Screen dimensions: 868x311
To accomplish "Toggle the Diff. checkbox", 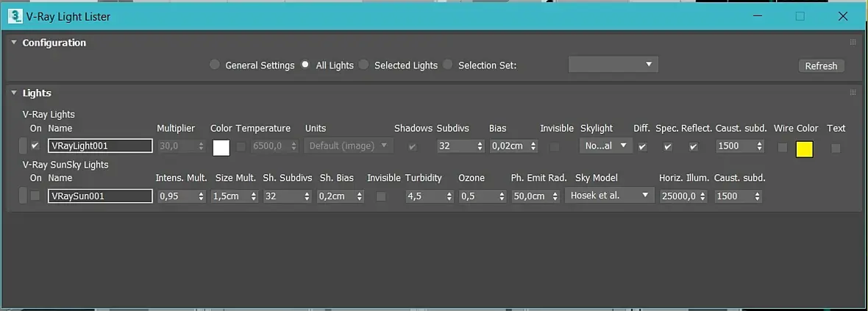I will (x=642, y=146).
